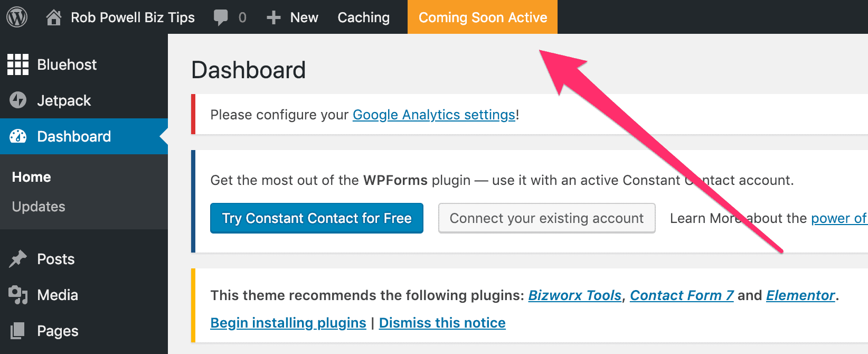Click the Dashboard dashboard icon

tap(18, 136)
